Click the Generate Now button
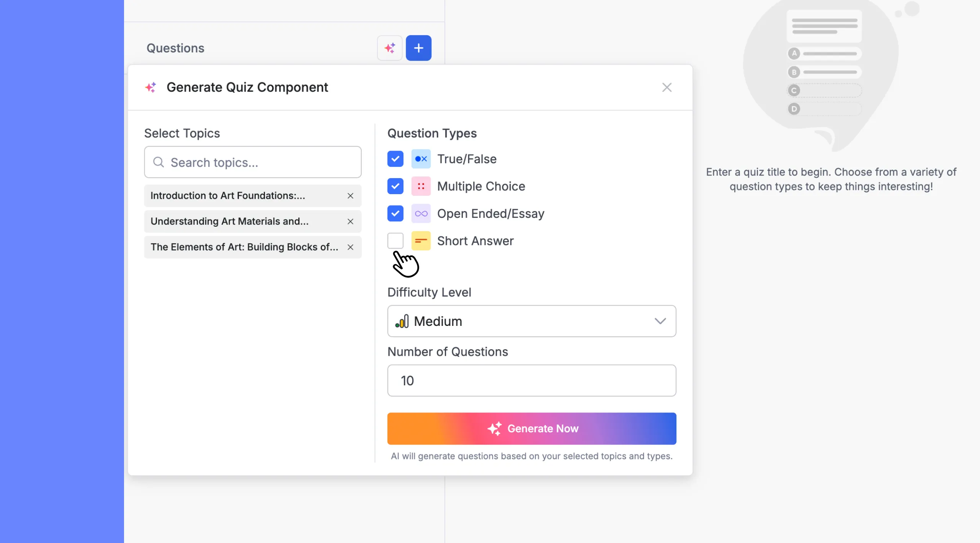 pos(532,429)
